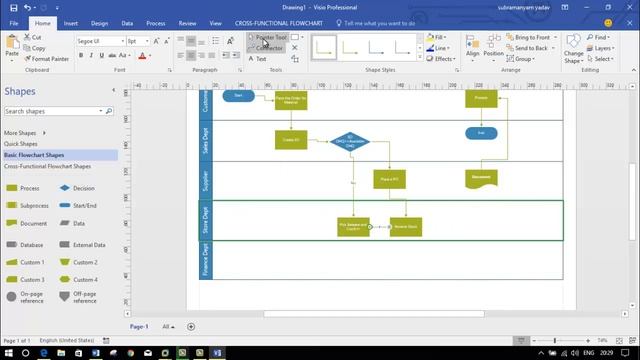
Task: Select the Connector tool
Action: tap(266, 48)
